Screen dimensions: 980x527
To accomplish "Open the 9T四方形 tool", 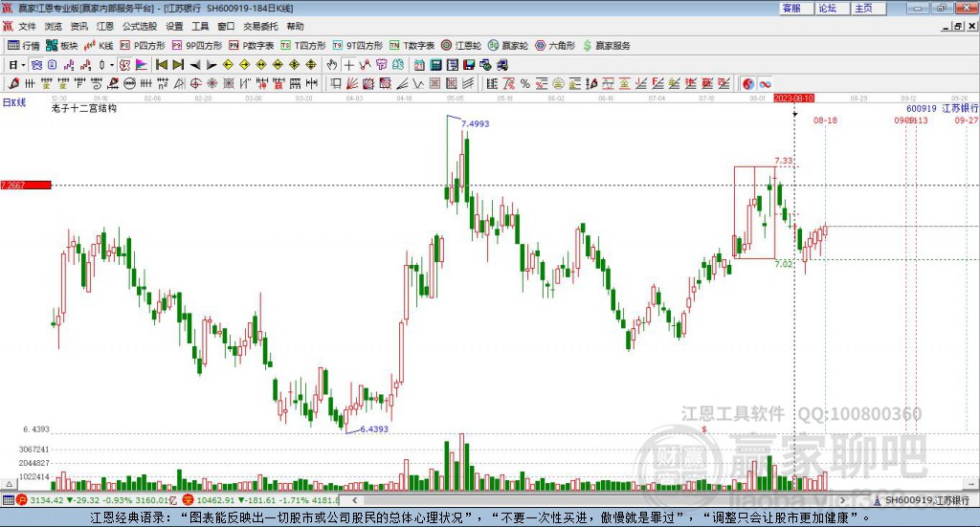I will coord(358,46).
